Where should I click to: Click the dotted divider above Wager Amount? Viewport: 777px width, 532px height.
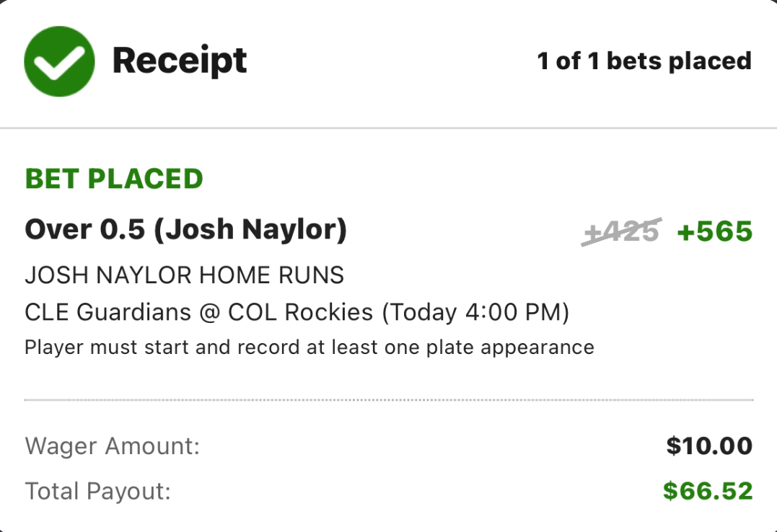pos(389,400)
